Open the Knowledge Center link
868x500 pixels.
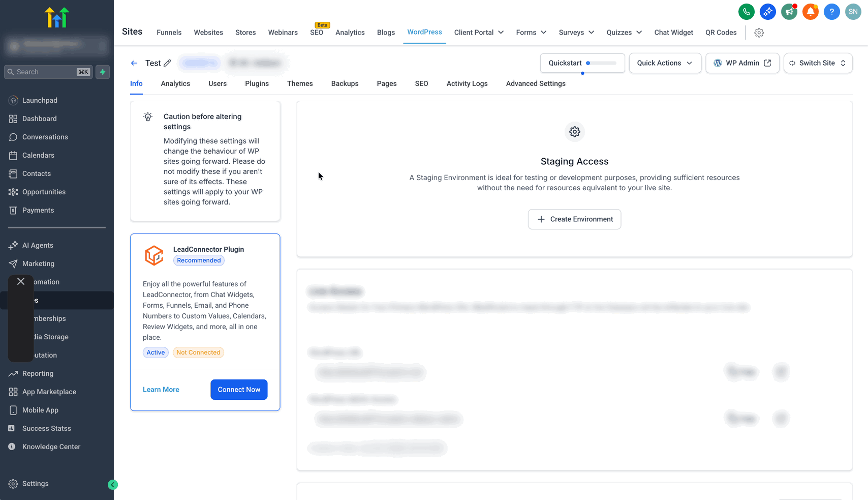[51, 447]
